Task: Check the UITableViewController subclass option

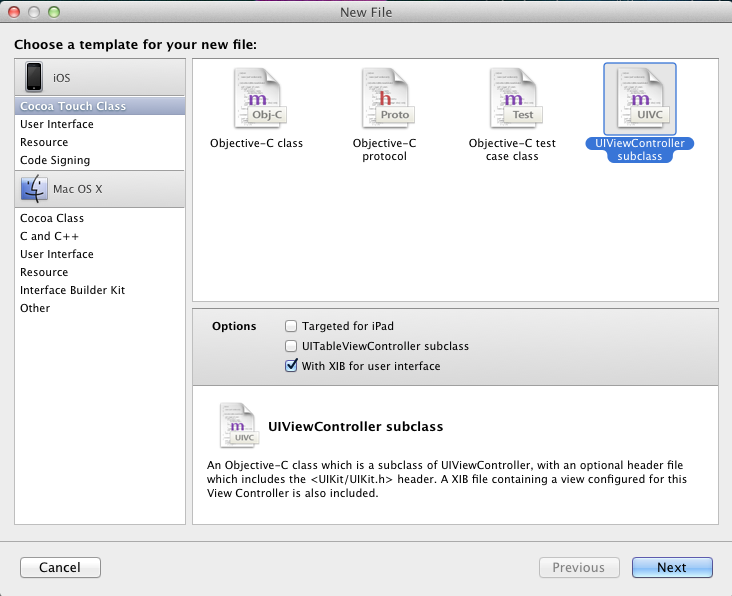Action: pos(291,346)
